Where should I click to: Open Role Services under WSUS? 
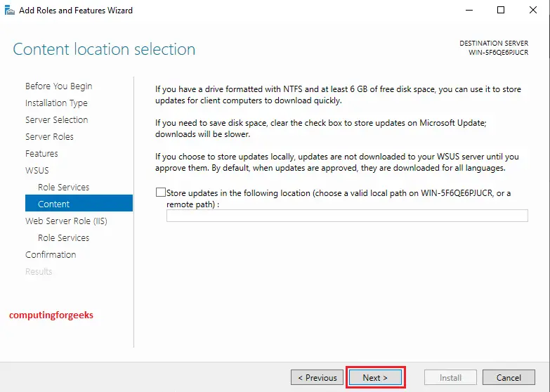63,187
